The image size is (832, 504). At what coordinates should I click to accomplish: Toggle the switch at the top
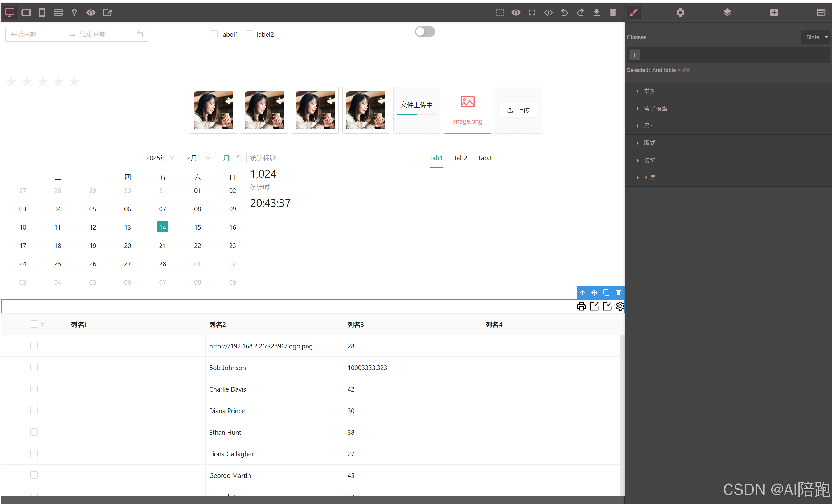[425, 32]
